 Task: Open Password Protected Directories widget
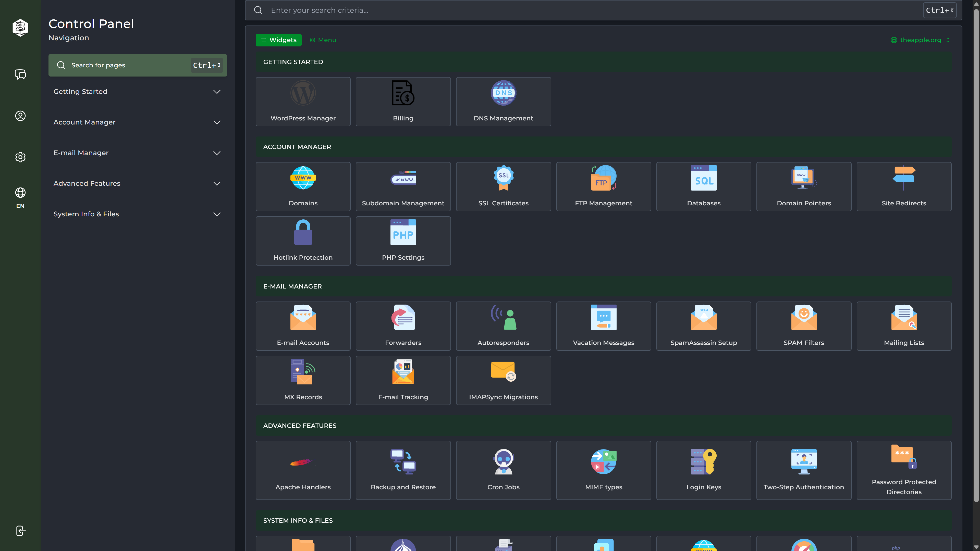point(904,470)
